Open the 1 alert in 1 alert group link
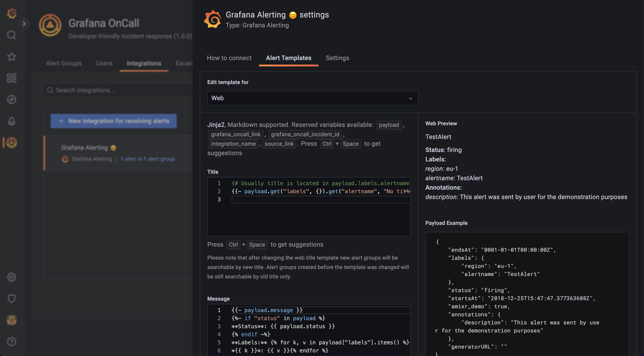The height and width of the screenshot is (356, 644). (x=148, y=159)
